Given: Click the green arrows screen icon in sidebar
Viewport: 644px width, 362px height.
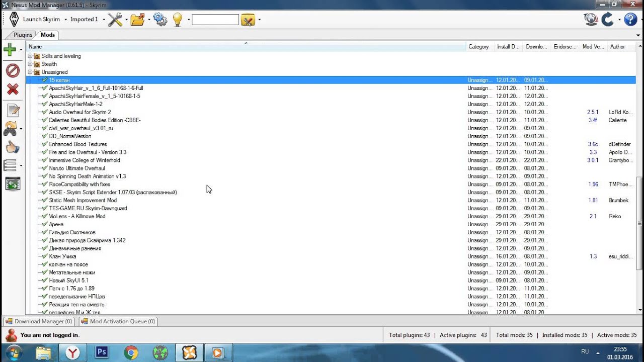Looking at the screenshot, I should pyautogui.click(x=13, y=184).
